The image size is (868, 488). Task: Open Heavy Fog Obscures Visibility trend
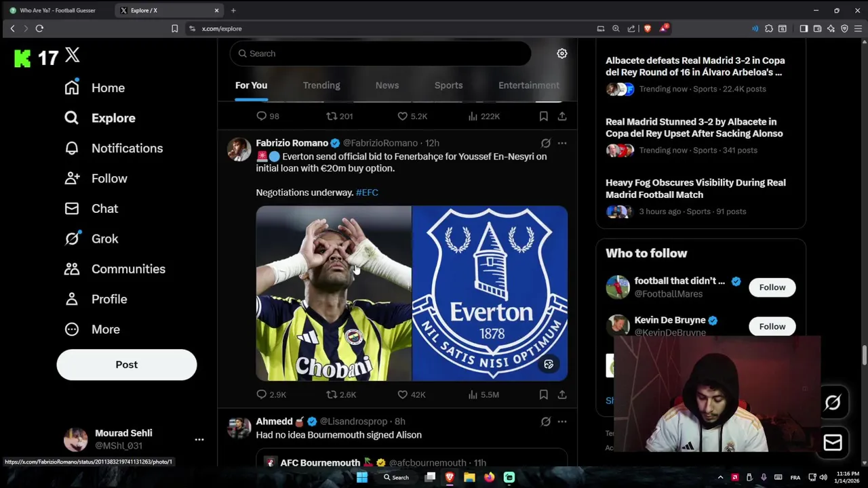(696, 188)
